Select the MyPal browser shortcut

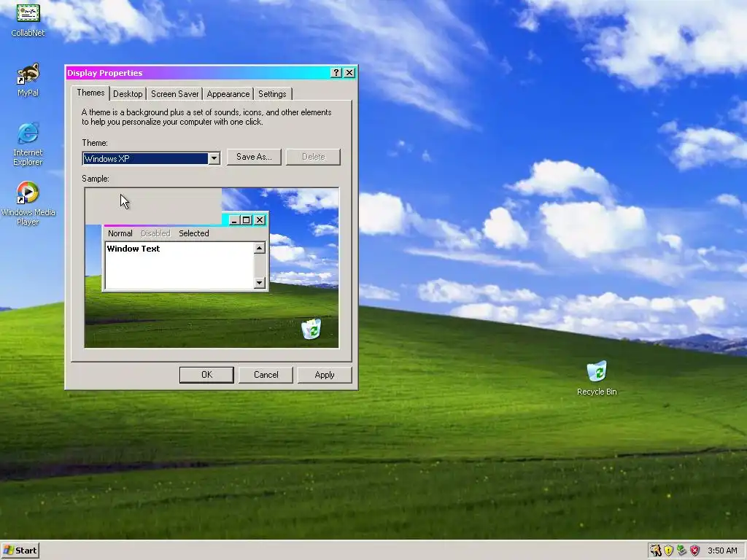coord(28,79)
